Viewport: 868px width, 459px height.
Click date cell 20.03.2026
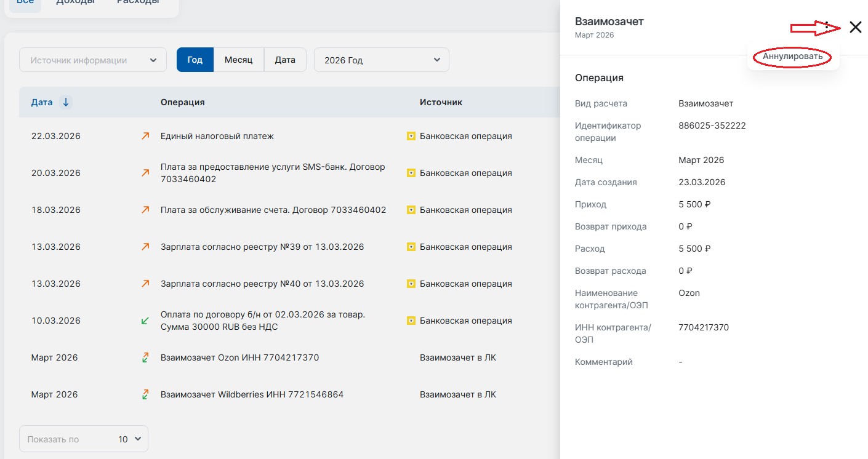click(x=56, y=173)
